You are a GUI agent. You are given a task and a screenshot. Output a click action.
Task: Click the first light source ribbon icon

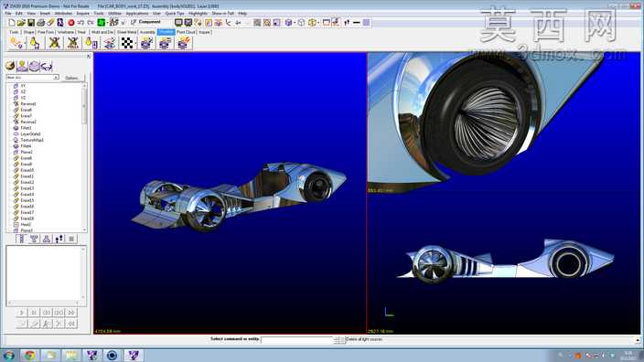tap(16, 43)
